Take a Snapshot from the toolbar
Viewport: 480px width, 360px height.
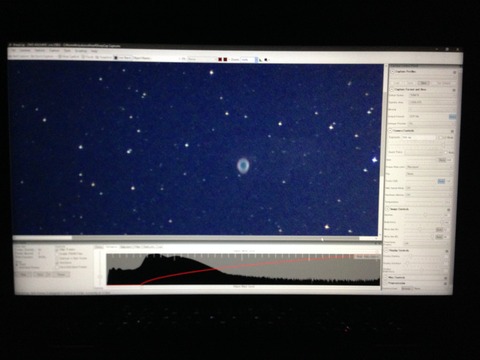(x=104, y=57)
